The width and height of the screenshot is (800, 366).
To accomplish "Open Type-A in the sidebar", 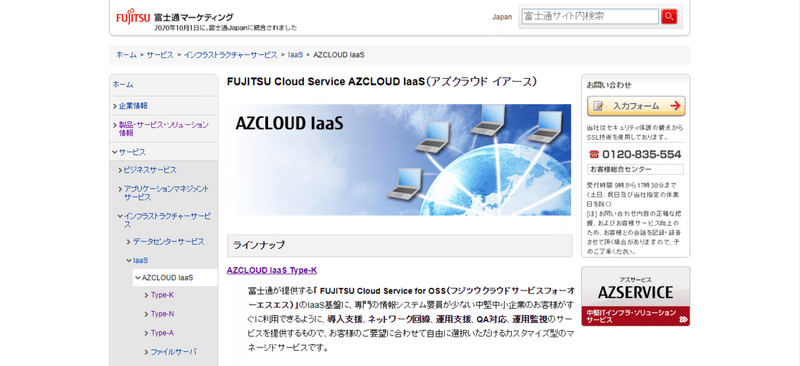I will [162, 333].
